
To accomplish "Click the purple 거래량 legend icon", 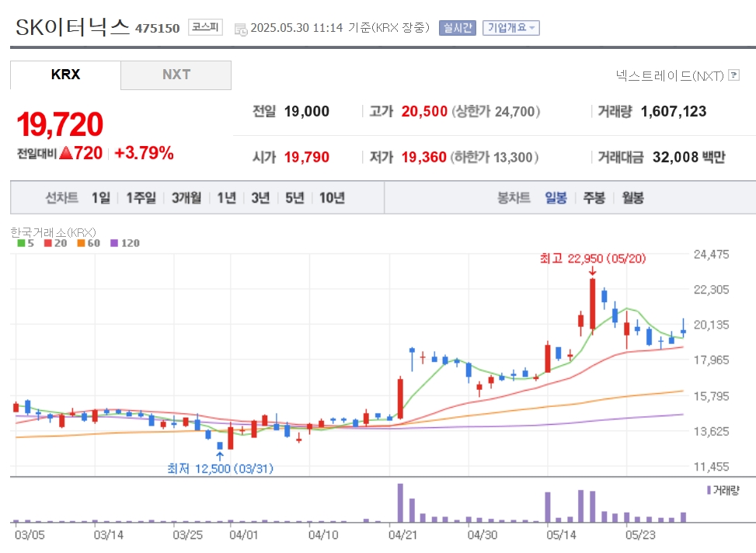I will (709, 490).
